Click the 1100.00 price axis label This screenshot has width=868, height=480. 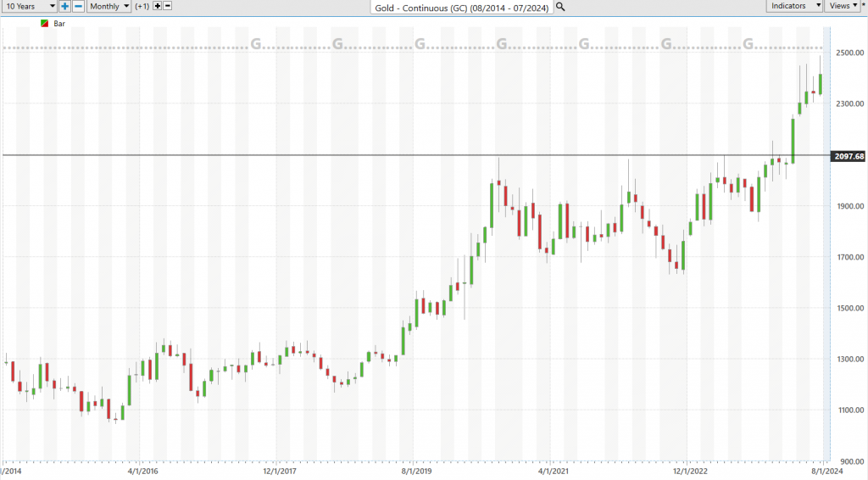(849, 410)
